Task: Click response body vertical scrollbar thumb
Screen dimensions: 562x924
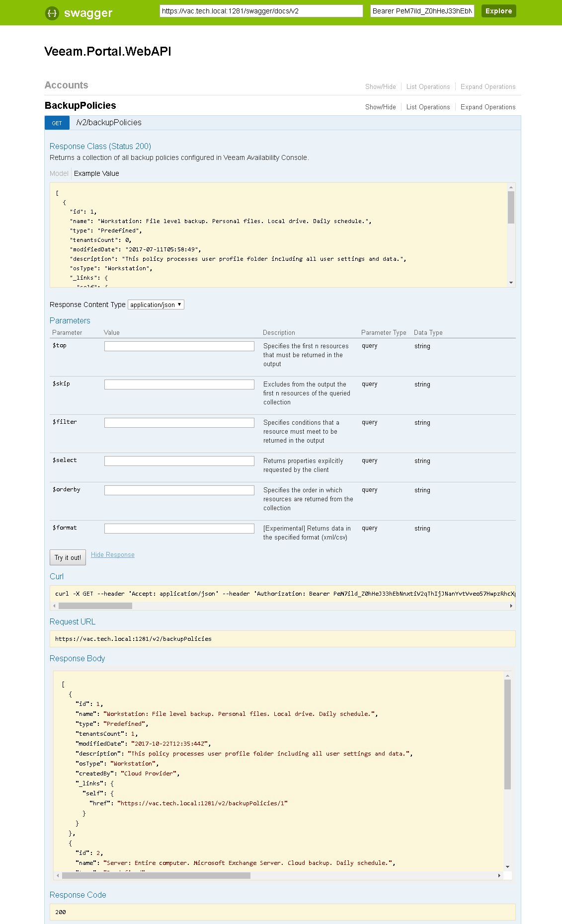Action: coord(507,734)
